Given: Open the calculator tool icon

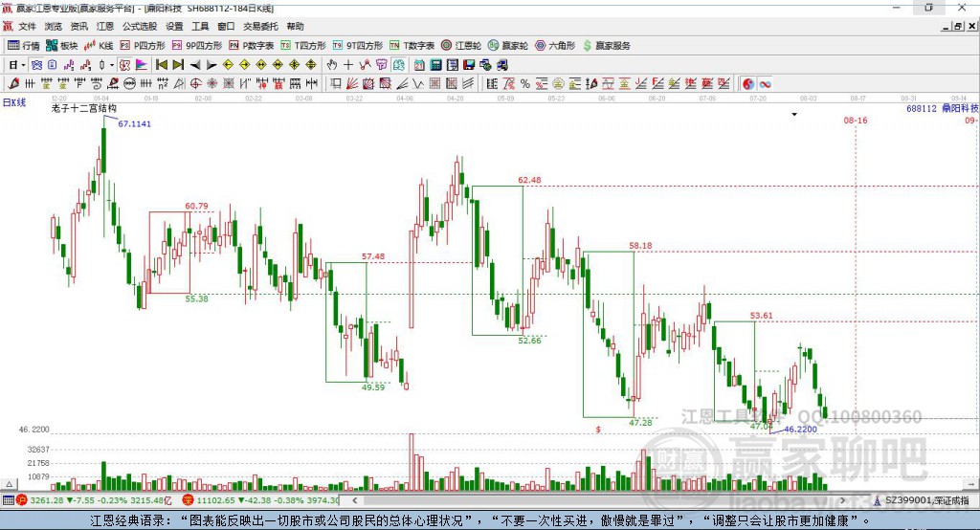Looking at the screenshot, I should click(435, 65).
